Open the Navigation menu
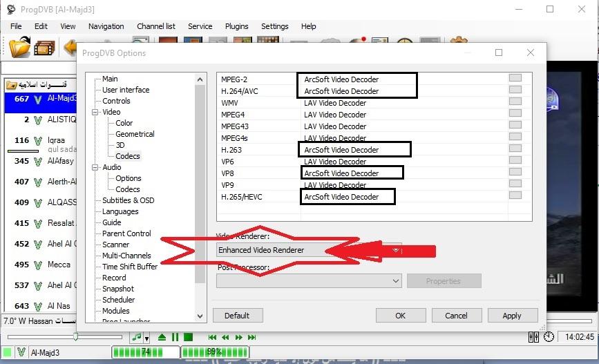This screenshot has width=599, height=364. [x=106, y=26]
